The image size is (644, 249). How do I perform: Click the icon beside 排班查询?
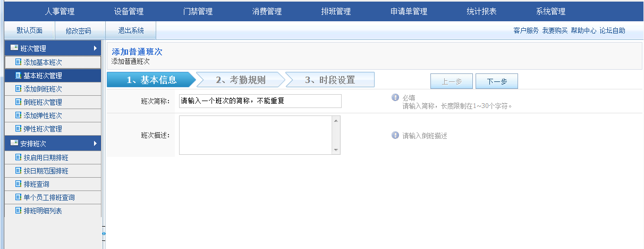(19, 184)
